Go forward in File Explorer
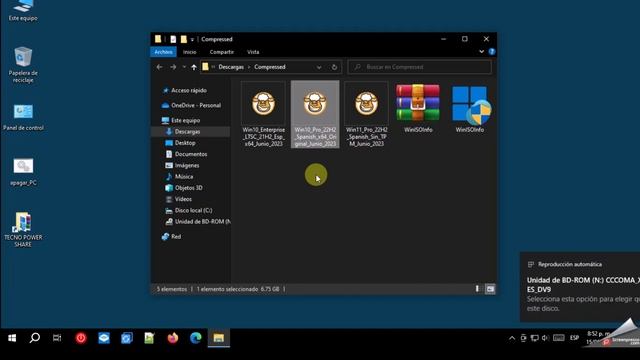 (x=173, y=67)
